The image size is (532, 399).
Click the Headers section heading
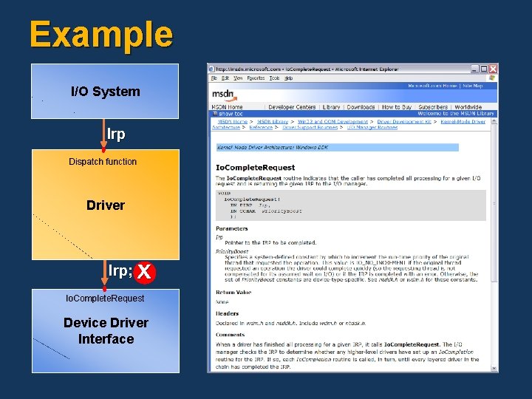227,313
